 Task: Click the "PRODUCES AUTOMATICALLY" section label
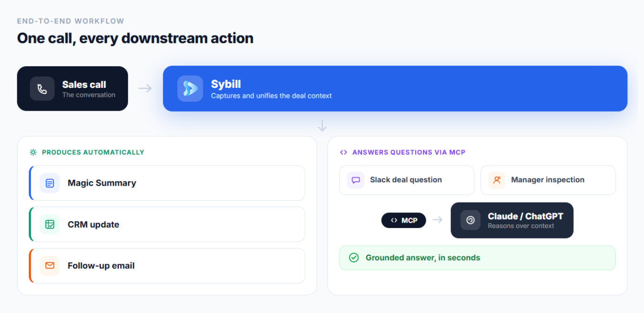(93, 152)
